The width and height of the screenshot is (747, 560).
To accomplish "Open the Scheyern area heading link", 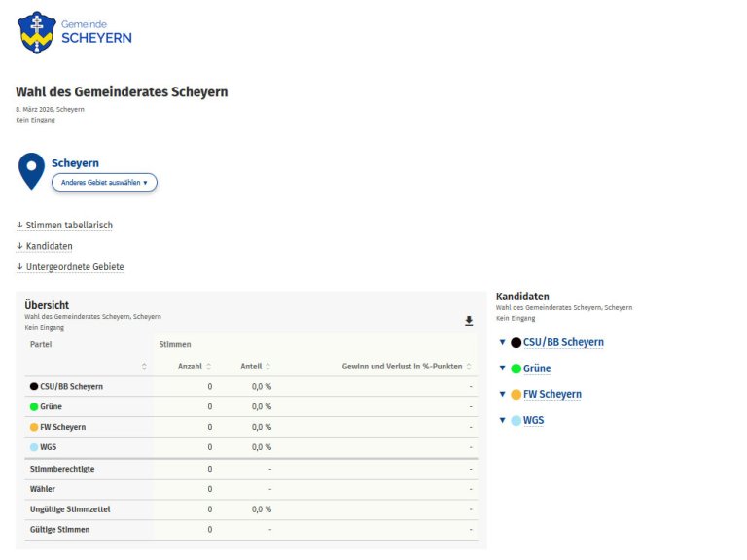I will point(75,163).
